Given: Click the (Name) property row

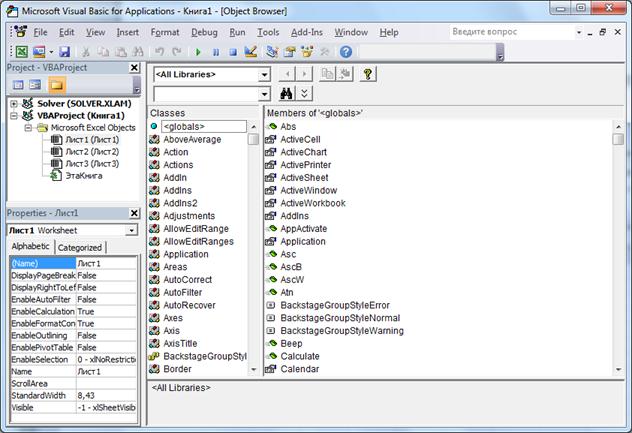Looking at the screenshot, I should 73,264.
